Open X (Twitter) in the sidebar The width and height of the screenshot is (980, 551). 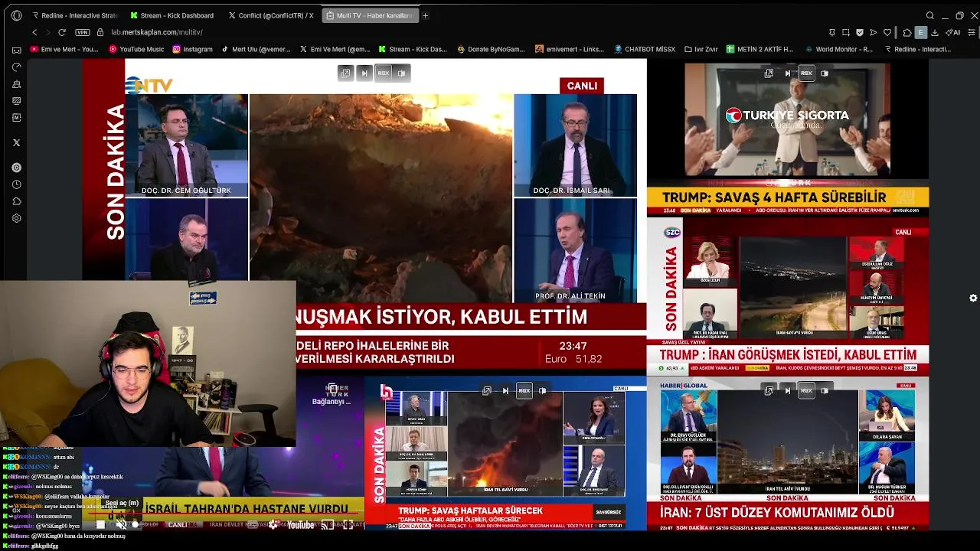pyautogui.click(x=16, y=142)
